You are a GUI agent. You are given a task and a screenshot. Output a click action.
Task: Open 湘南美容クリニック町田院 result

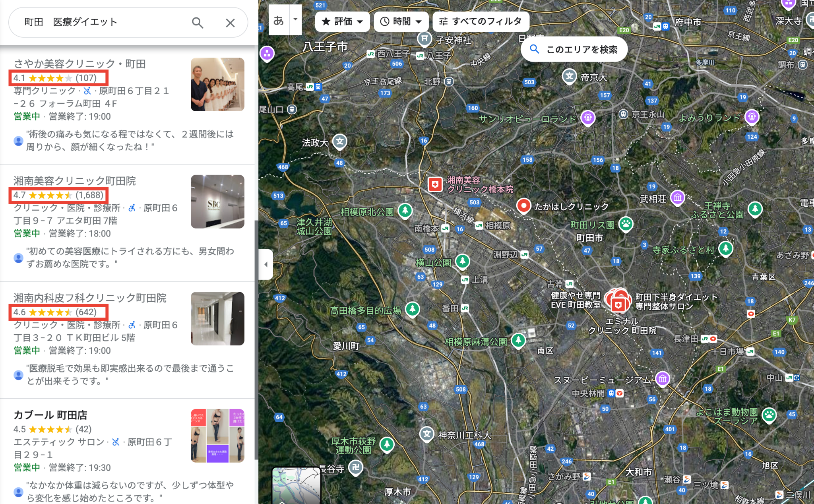[x=75, y=181]
